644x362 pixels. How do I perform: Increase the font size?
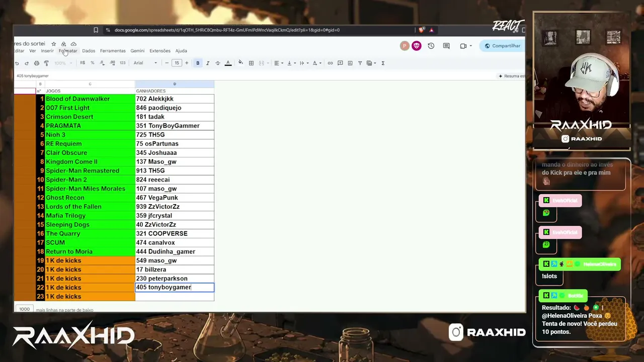click(187, 63)
